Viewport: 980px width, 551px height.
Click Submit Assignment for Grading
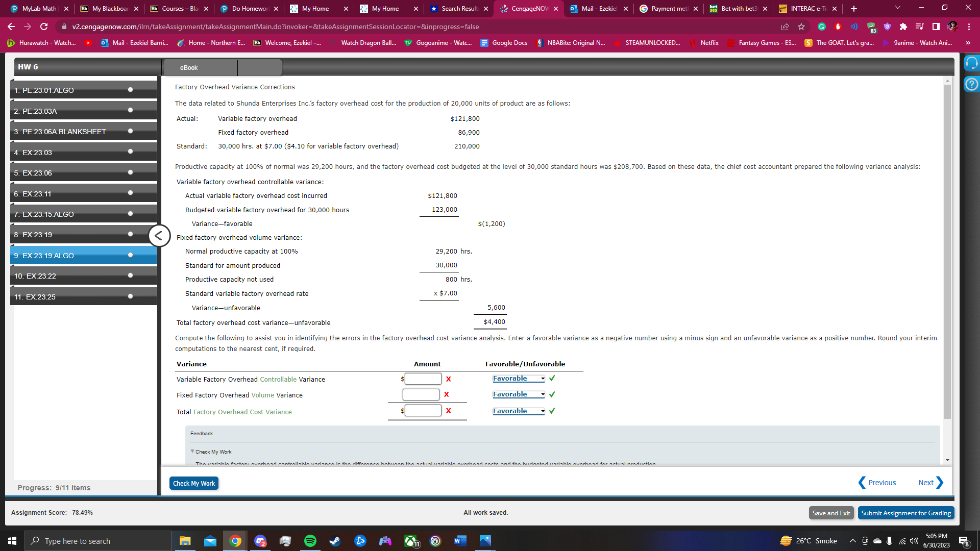[905, 513]
